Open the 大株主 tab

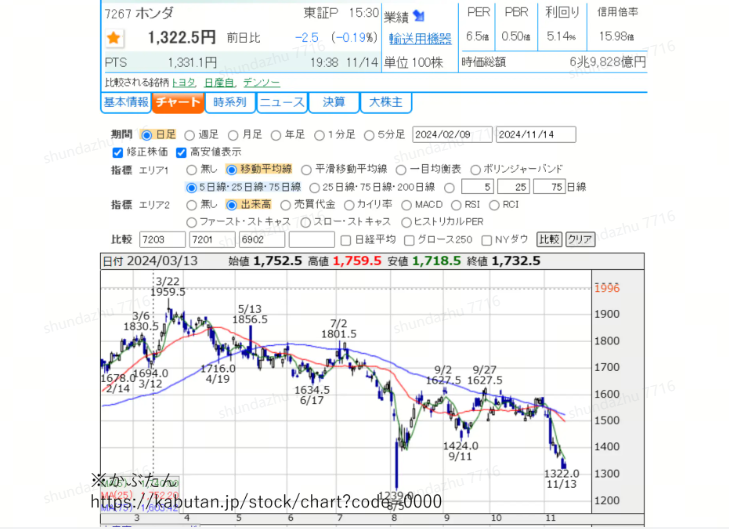pyautogui.click(x=386, y=102)
